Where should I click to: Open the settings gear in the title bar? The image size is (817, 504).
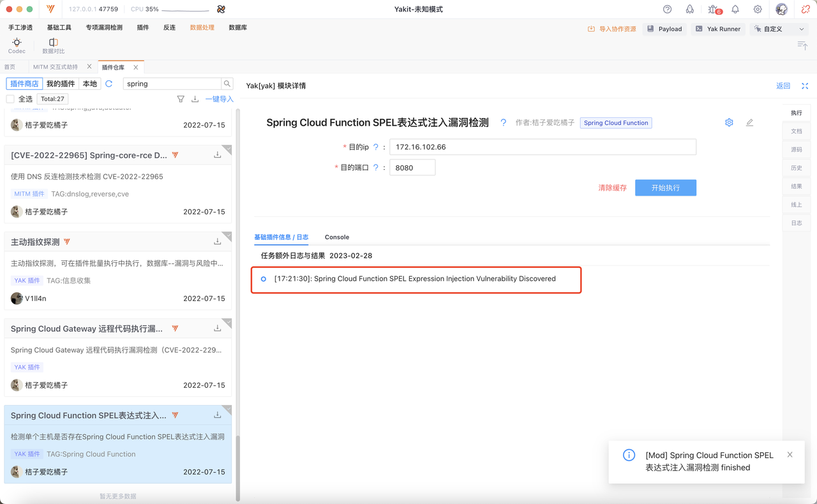758,10
